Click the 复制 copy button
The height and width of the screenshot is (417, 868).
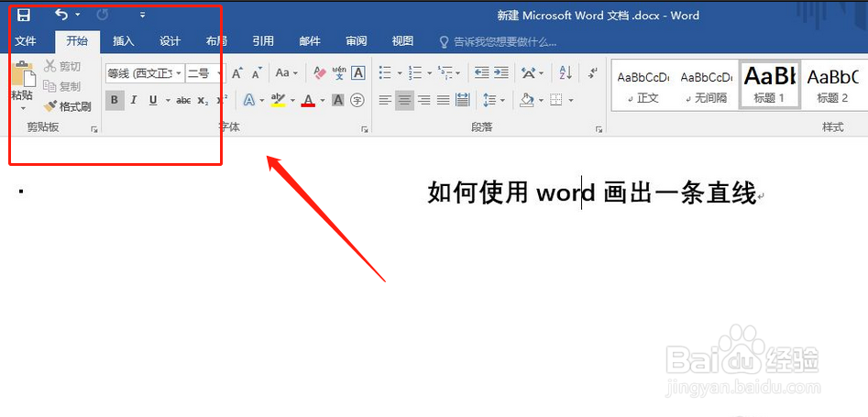[62, 86]
